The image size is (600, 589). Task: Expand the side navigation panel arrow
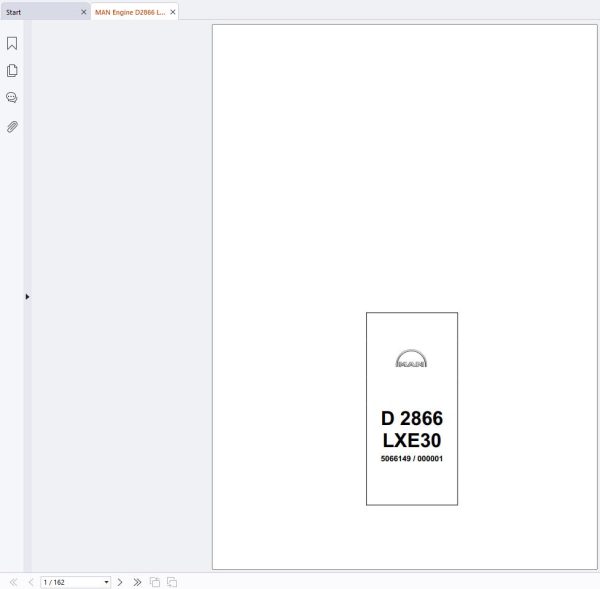click(x=27, y=297)
